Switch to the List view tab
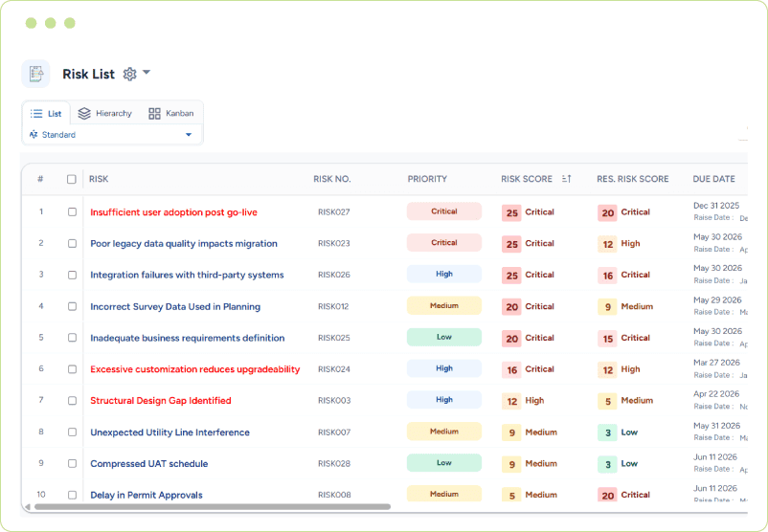Image resolution: width=768 pixels, height=532 pixels. [46, 114]
